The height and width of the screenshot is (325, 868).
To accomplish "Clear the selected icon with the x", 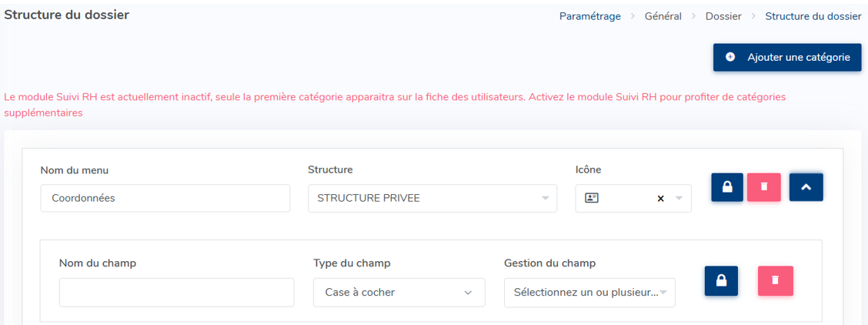I will (660, 199).
